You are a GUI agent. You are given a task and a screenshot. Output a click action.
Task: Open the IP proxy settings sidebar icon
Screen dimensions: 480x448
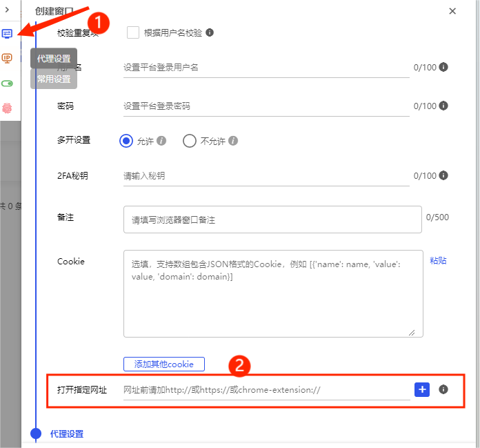(x=7, y=58)
